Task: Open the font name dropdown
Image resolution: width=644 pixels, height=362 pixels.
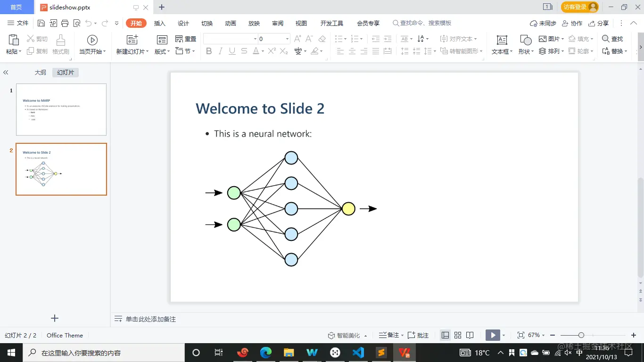Action: [256, 39]
